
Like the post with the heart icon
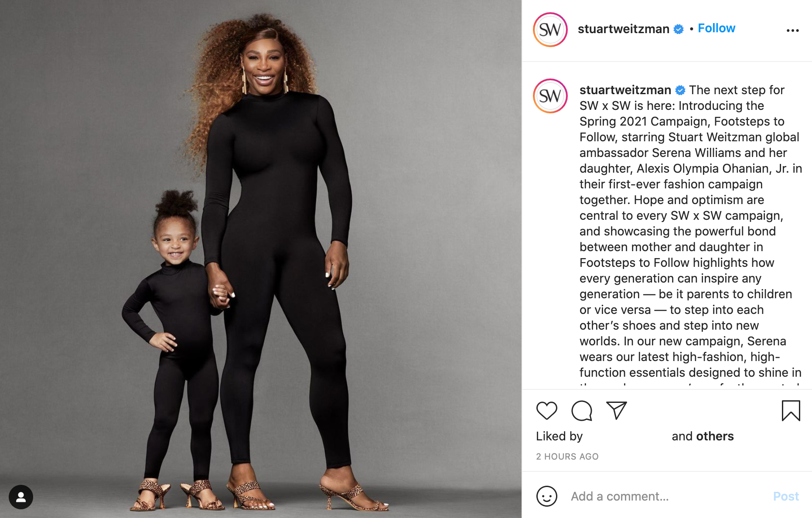click(x=546, y=411)
